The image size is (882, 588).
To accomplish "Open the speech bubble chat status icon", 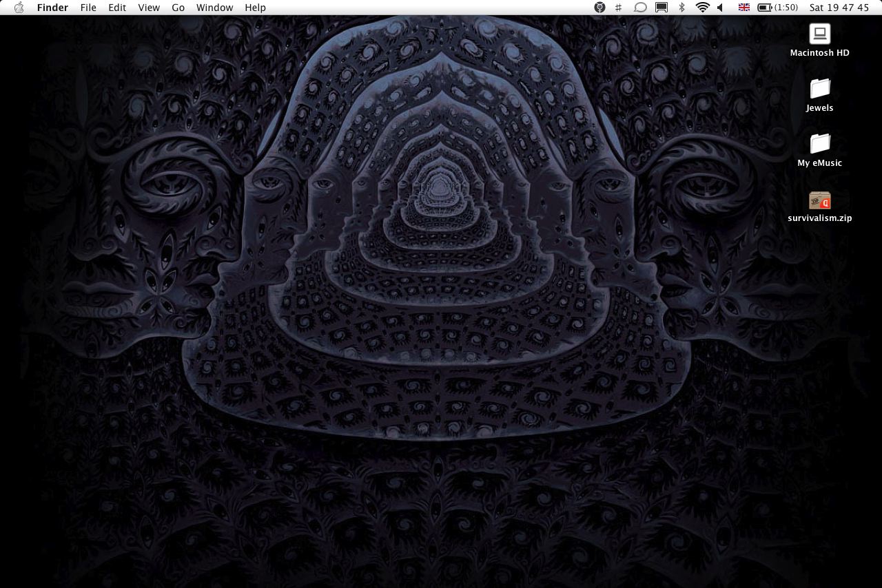I will 640,8.
